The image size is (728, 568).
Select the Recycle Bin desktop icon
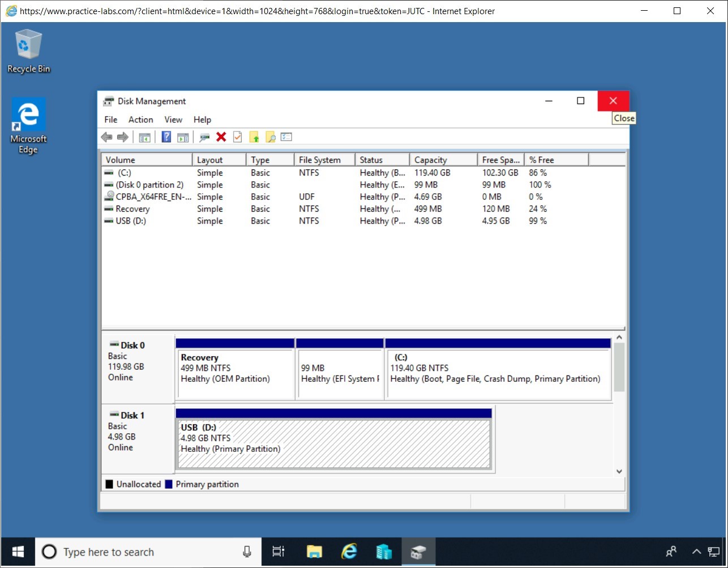point(28,52)
